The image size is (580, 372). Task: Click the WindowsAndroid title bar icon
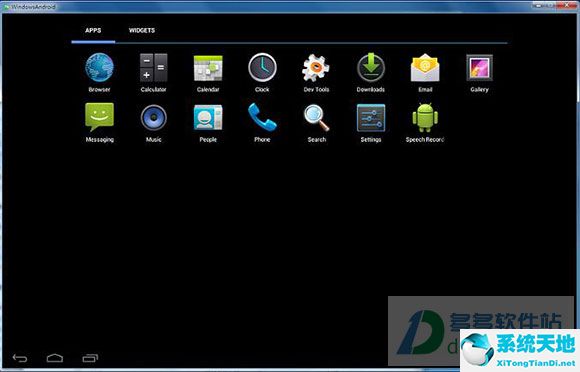(x=6, y=7)
